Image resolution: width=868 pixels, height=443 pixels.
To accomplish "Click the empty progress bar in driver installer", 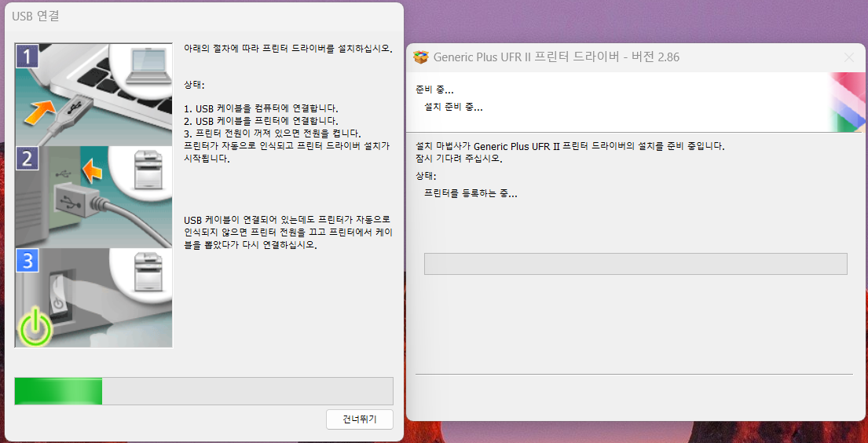I will [x=635, y=264].
